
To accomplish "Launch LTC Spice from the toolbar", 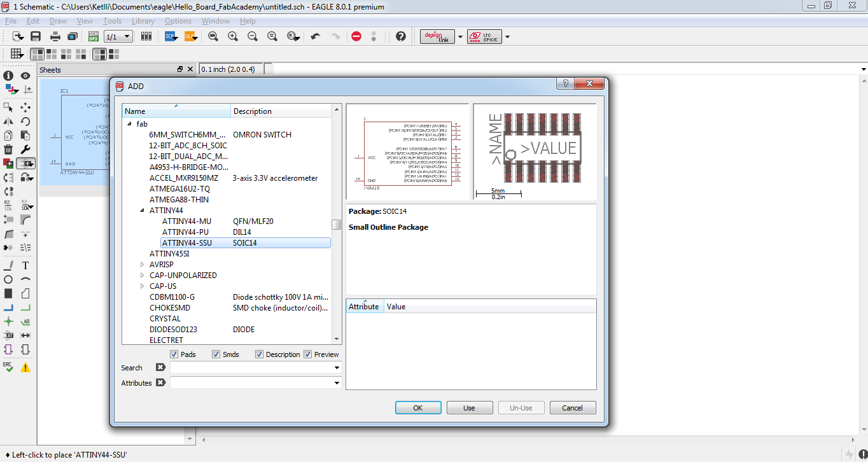I will 484,36.
